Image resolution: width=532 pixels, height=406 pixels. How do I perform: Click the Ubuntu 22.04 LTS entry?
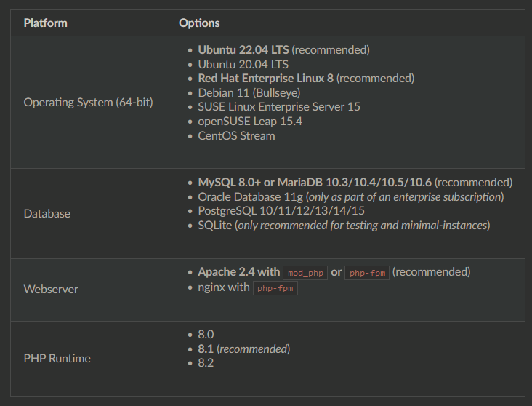tap(243, 50)
